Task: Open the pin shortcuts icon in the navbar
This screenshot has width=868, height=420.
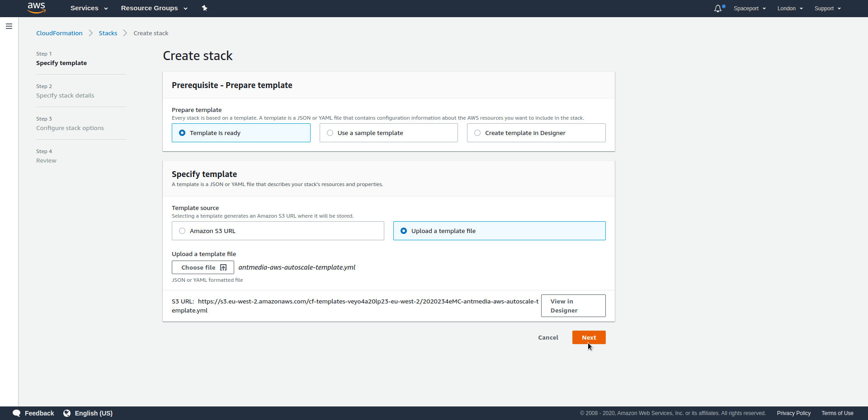Action: click(x=204, y=8)
